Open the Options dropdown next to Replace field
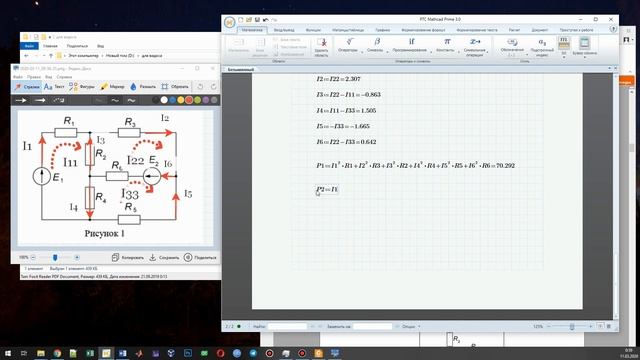This screenshot has height=360, width=640. click(411, 327)
